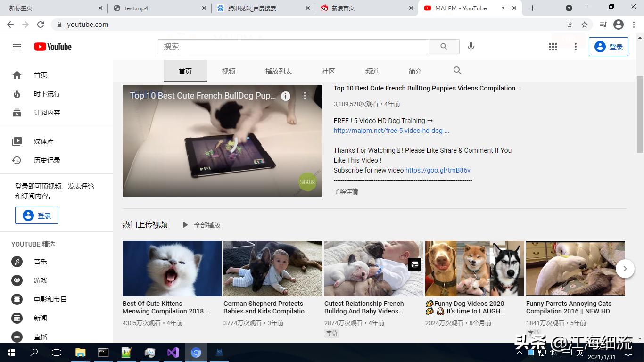The height and width of the screenshot is (362, 644).
Task: Click the blue 登录 sign-in button
Action: (x=609, y=46)
